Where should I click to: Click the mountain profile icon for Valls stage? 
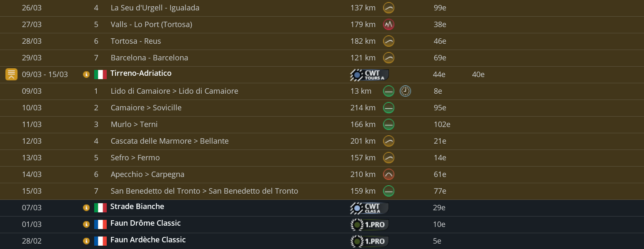pyautogui.click(x=388, y=25)
